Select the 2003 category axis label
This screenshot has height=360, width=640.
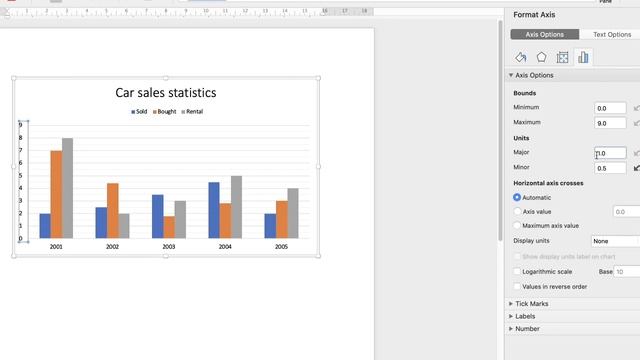[x=169, y=247]
